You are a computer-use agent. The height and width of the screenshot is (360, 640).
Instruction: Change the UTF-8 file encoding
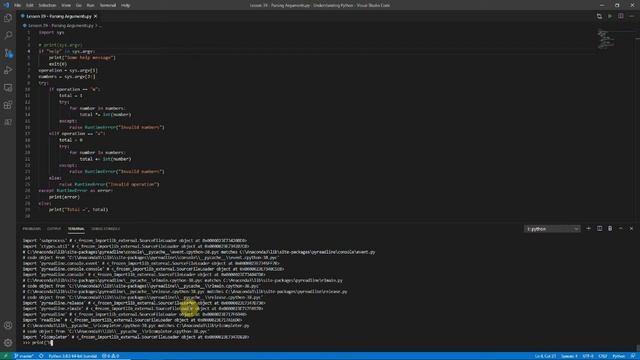(588, 356)
